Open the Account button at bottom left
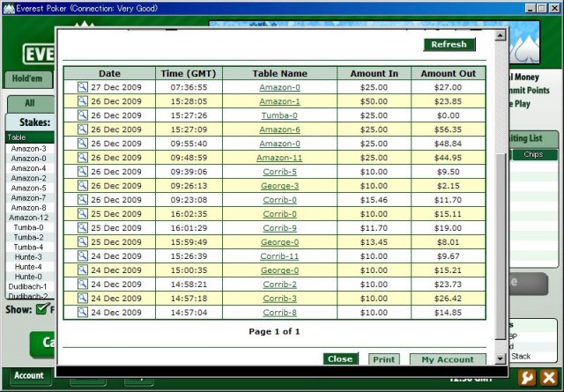This screenshot has height=392, width=564. pyautogui.click(x=29, y=375)
